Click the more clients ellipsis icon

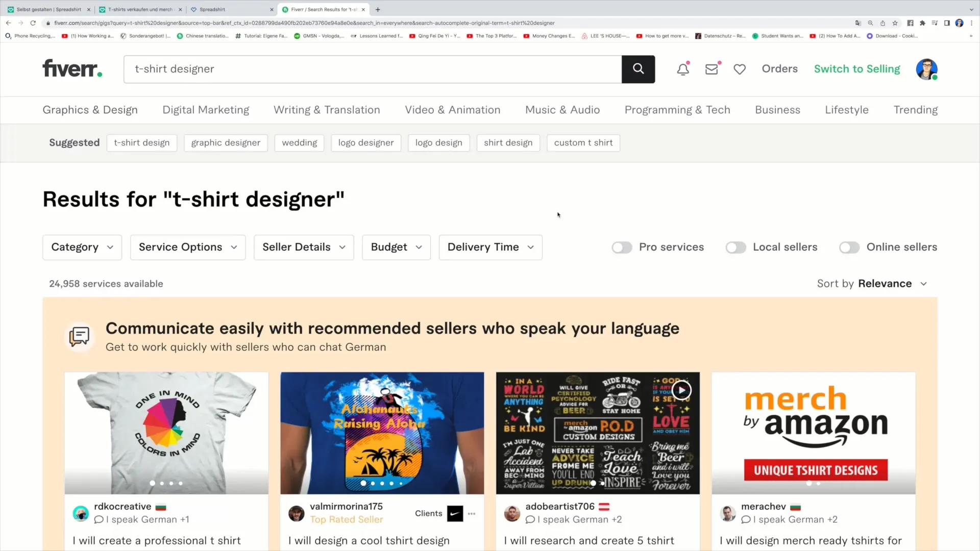click(x=472, y=514)
